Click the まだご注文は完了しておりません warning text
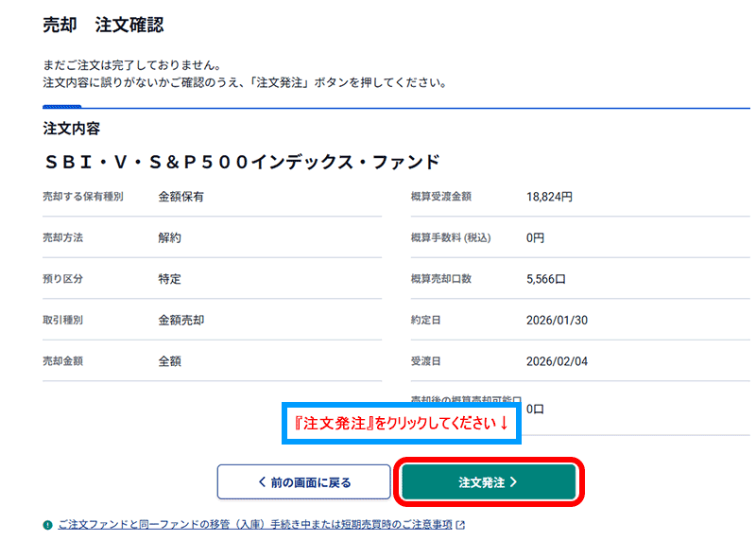Screen dimensions: 756x541 (x=132, y=66)
